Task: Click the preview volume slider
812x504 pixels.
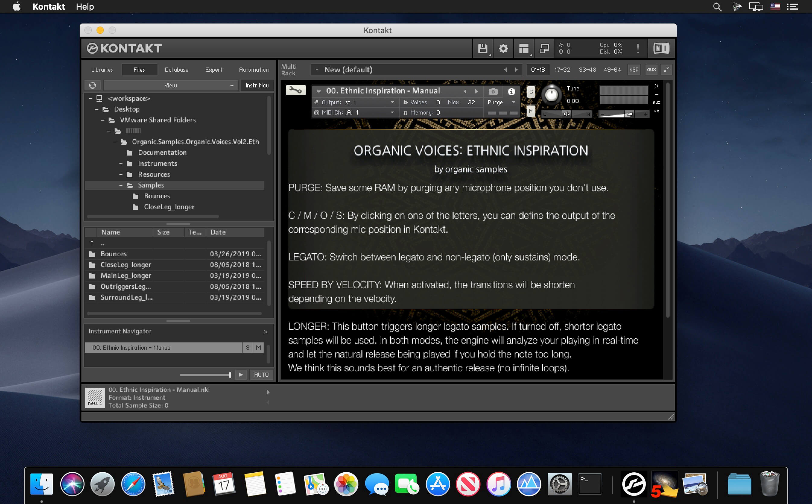Action: pyautogui.click(x=206, y=375)
